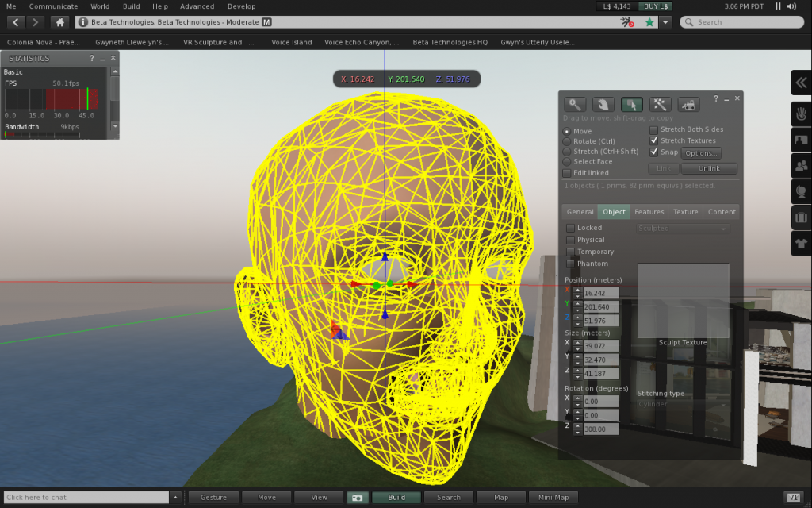The height and width of the screenshot is (508, 812).
Task: Go back with the navigation back arrow
Action: (16, 22)
